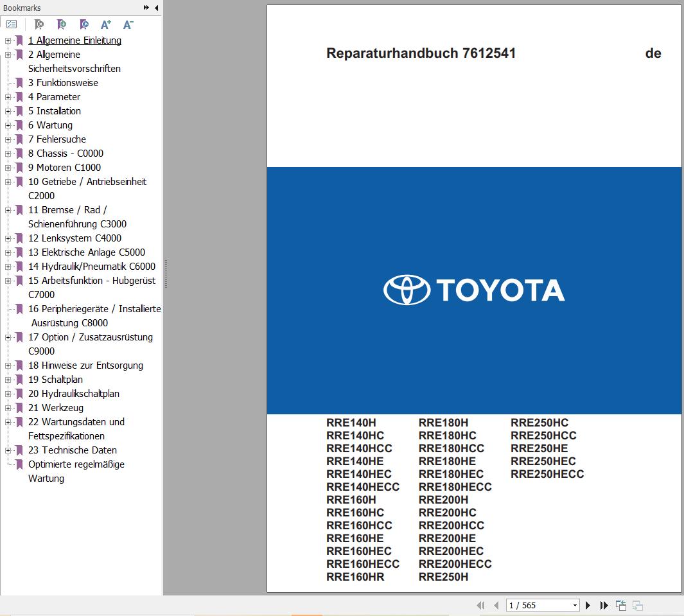This screenshot has width=684, height=616.
Task: Open the page number dropdown
Action: click(x=575, y=605)
